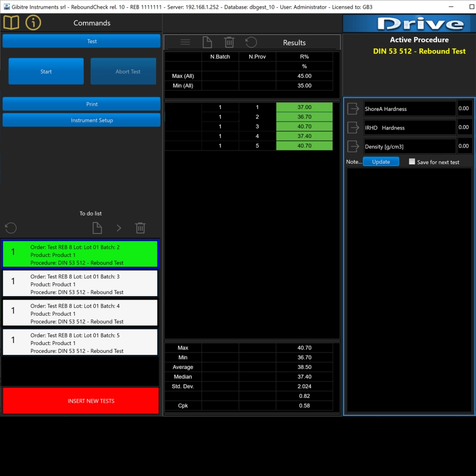This screenshot has width=476, height=476.
Task: Enable Save for next test checkbox
Action: pos(412,162)
